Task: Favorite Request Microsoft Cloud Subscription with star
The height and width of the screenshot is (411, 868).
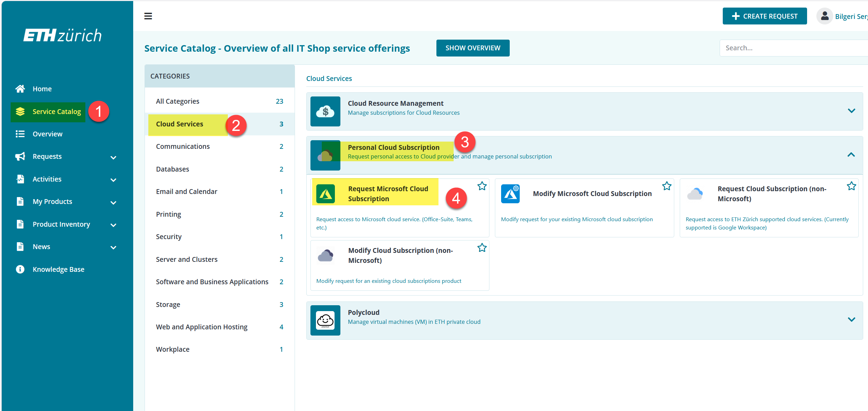Action: pyautogui.click(x=482, y=186)
